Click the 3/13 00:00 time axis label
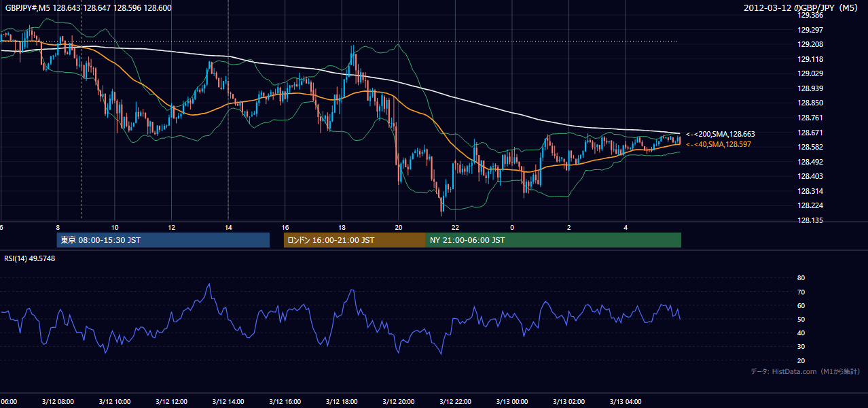 (512, 401)
